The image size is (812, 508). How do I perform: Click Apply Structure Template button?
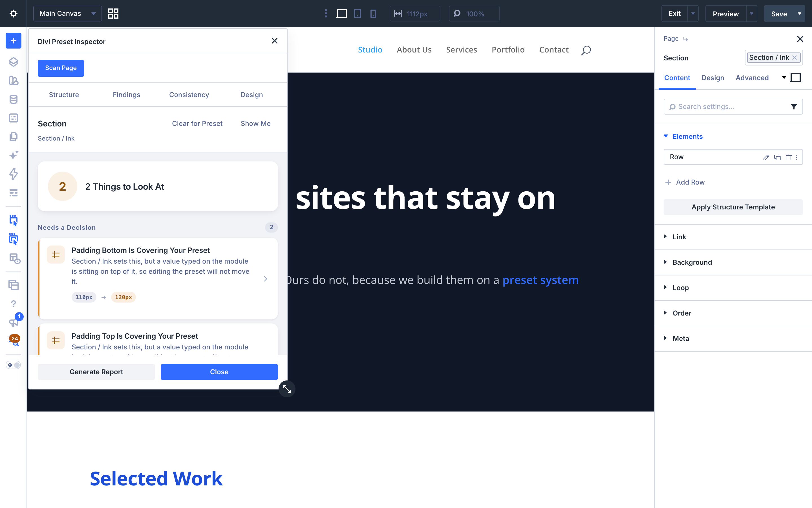[733, 207]
